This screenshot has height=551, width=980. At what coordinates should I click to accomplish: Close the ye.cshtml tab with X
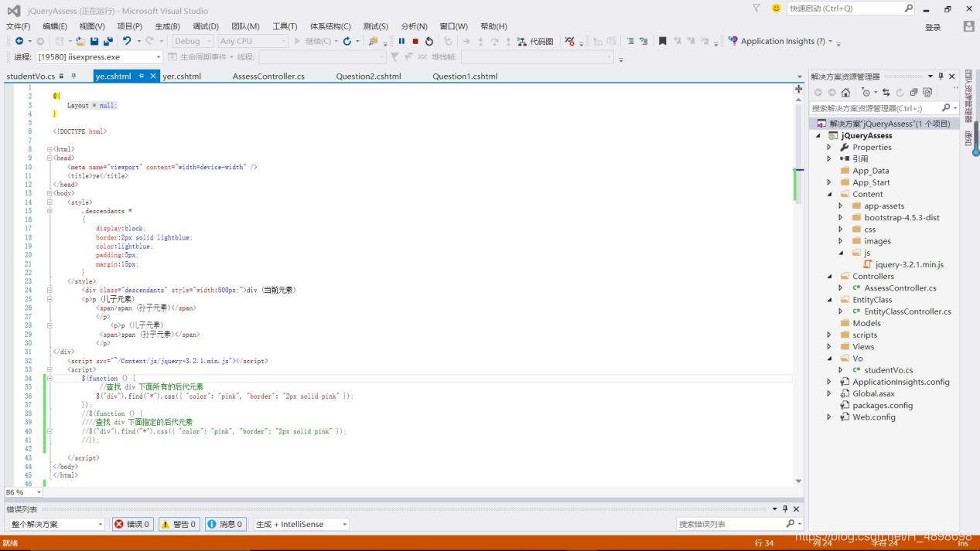[x=153, y=76]
